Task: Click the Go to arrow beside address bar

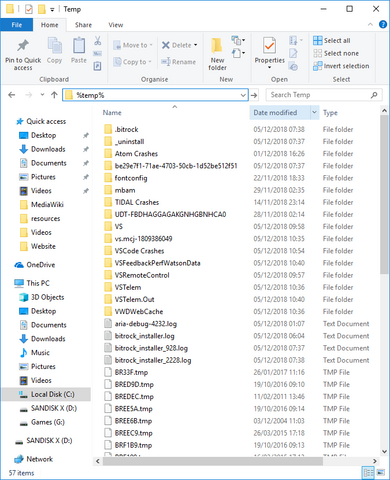Action: (x=254, y=95)
